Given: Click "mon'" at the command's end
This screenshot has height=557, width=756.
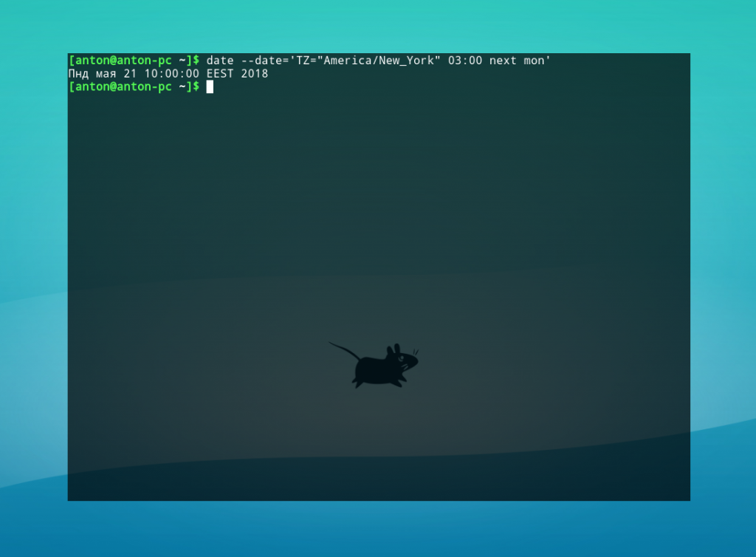Looking at the screenshot, I should pos(537,61).
